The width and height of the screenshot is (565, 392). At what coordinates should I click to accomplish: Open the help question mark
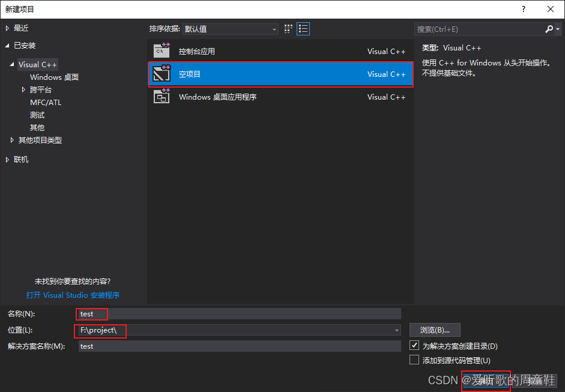(x=523, y=9)
